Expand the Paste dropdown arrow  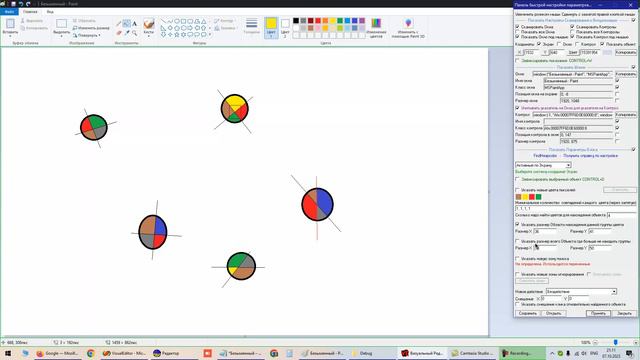click(10, 36)
